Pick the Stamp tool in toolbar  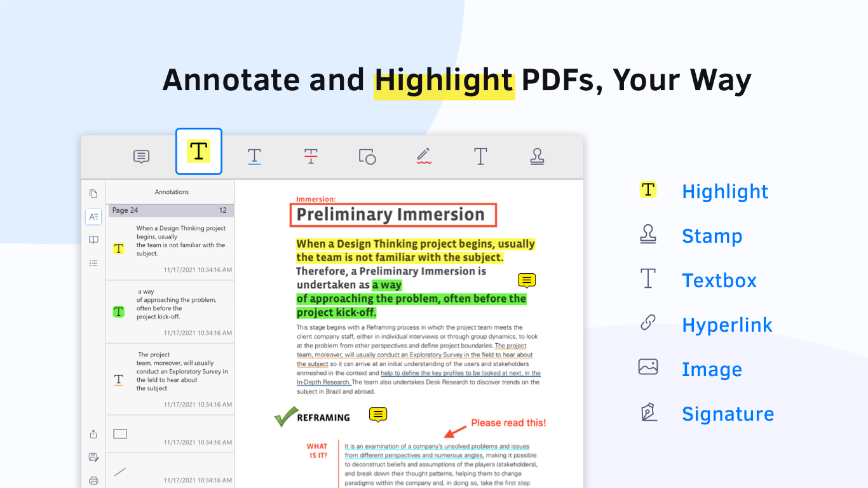click(x=537, y=156)
